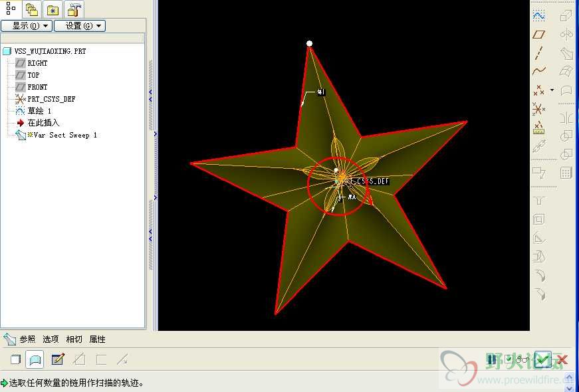Image resolution: width=579 pixels, height=392 pixels.
Task: Click the shell tool icon
Action: 538,220
